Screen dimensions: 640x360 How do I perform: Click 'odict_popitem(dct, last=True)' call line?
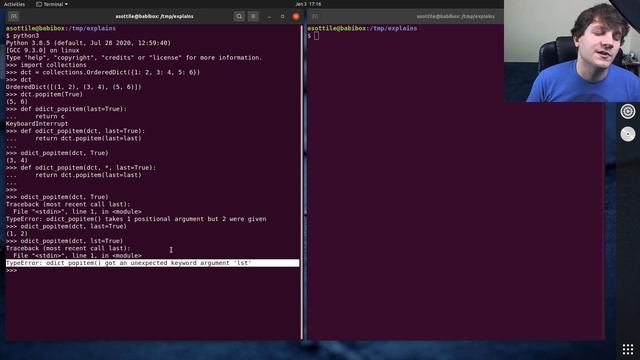point(66,227)
